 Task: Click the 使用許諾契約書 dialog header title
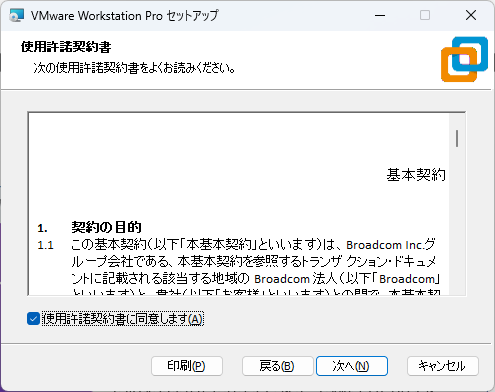click(x=66, y=47)
